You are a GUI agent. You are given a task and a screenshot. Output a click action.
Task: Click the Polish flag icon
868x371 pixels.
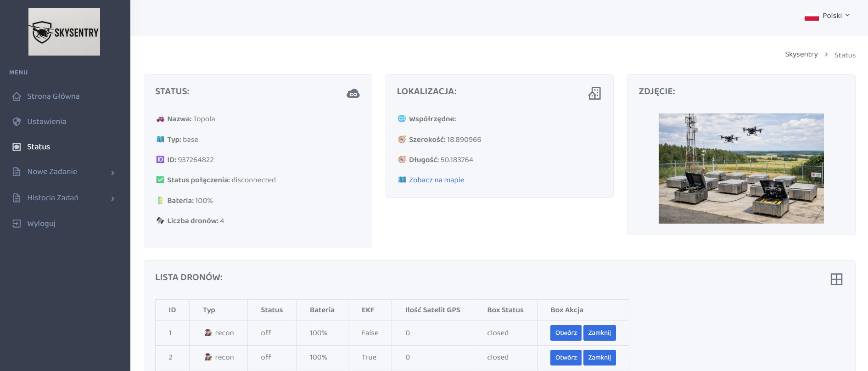812,16
